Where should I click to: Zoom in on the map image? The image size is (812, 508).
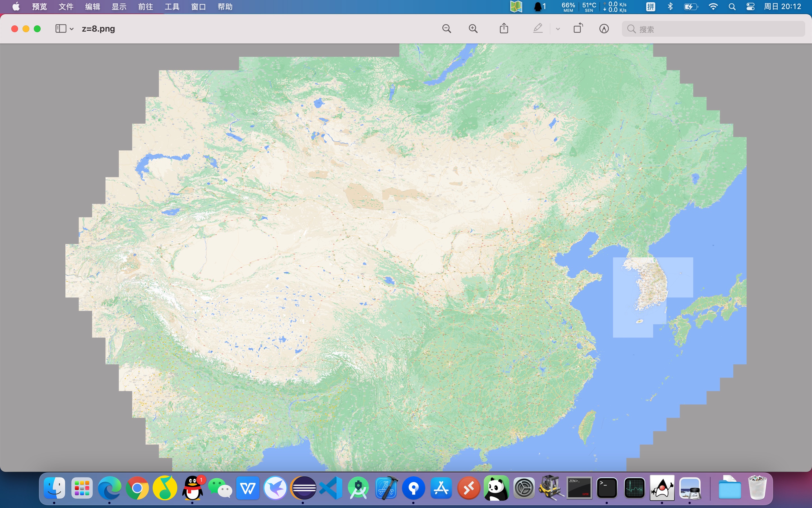tap(473, 29)
